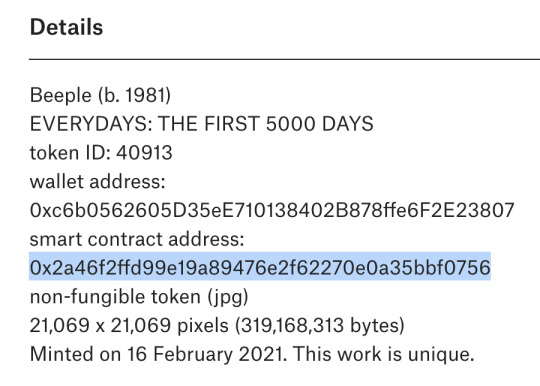Screen dimensions: 540x386
Task: Click the number 40913 in token ID
Action: [x=144, y=153]
